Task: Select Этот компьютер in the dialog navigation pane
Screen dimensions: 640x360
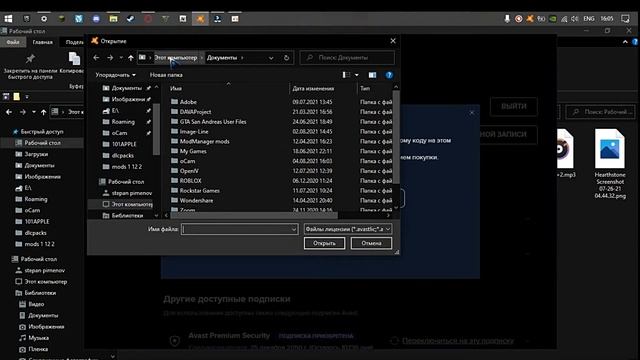Action: [x=131, y=204]
